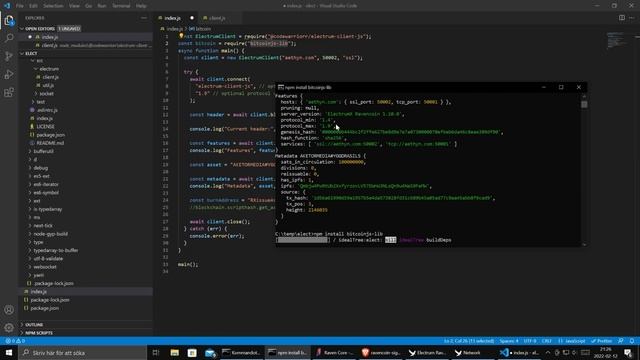This screenshot has width=640, height=360.
Task: Open the editor More Actions ellipsis
Action: [x=632, y=18]
